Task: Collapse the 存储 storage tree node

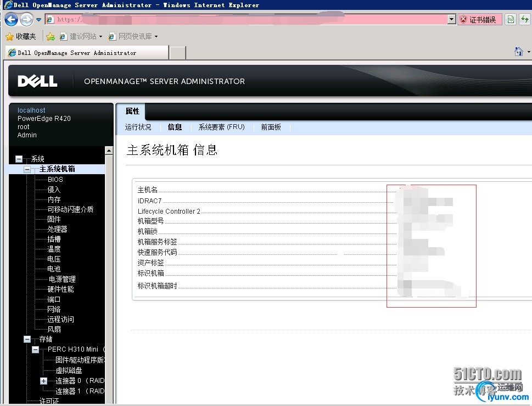Action: pos(27,339)
